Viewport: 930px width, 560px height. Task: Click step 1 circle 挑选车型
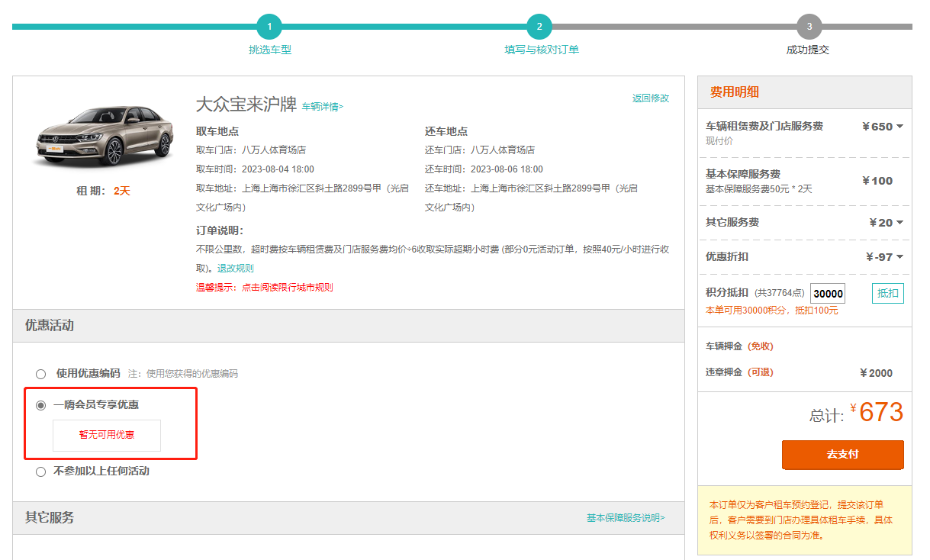(x=269, y=27)
